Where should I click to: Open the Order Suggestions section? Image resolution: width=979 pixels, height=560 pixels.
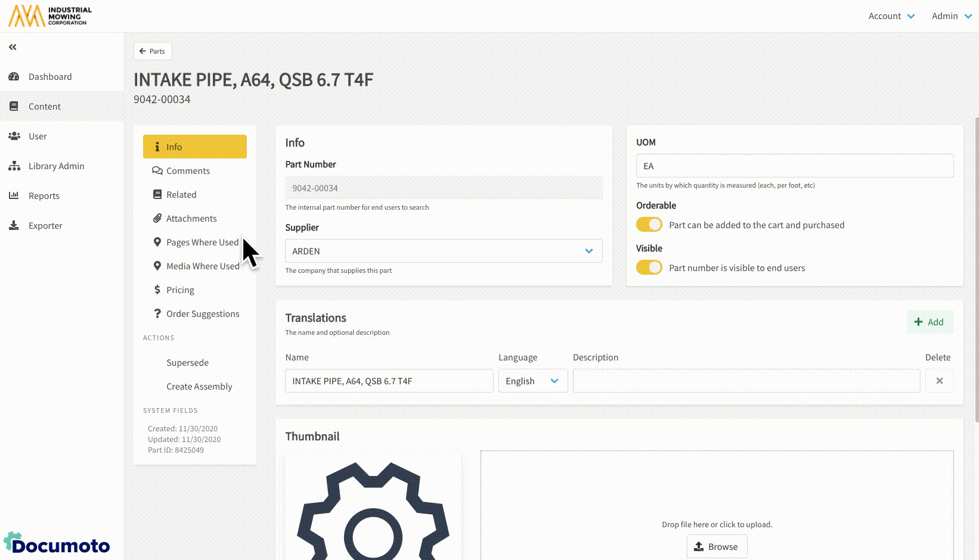coord(202,314)
